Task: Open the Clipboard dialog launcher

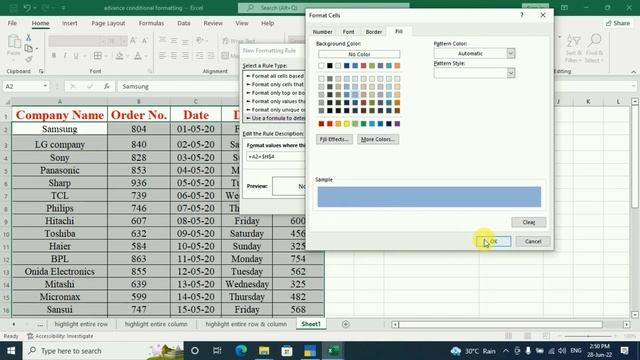Action: pos(41,71)
